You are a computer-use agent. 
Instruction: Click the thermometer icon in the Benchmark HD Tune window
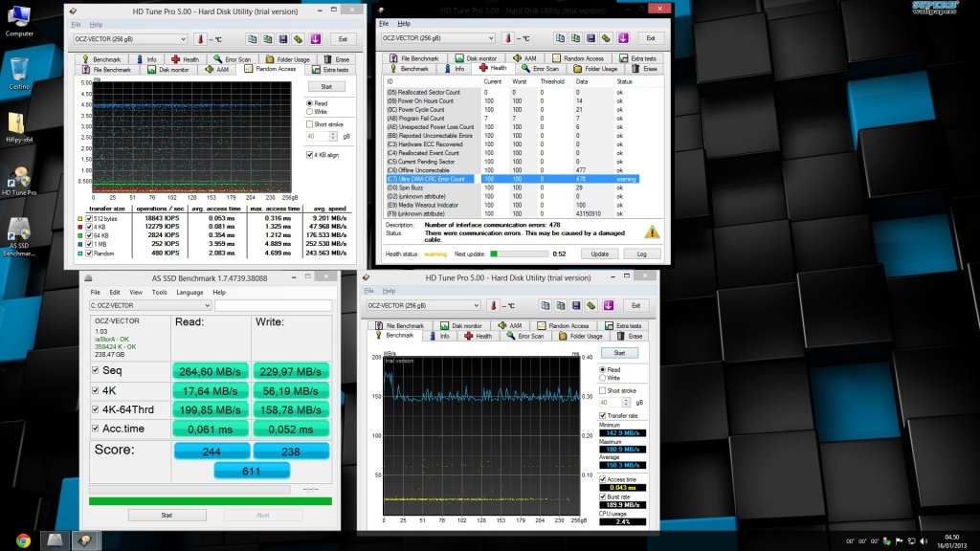494,305
